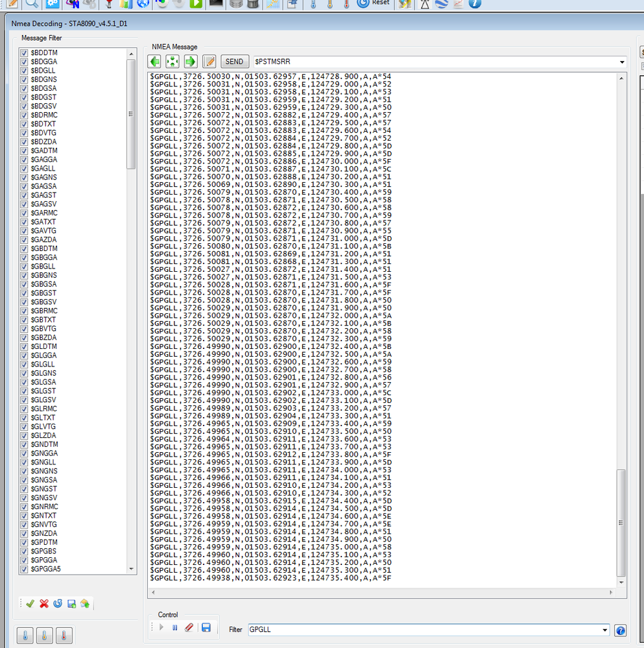Toggle the $GAGSV checkbox
Screen dimensions: 644x648
[24, 204]
